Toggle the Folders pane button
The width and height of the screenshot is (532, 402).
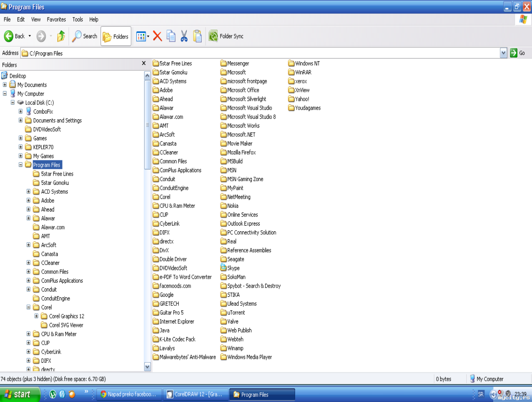pyautogui.click(x=116, y=36)
